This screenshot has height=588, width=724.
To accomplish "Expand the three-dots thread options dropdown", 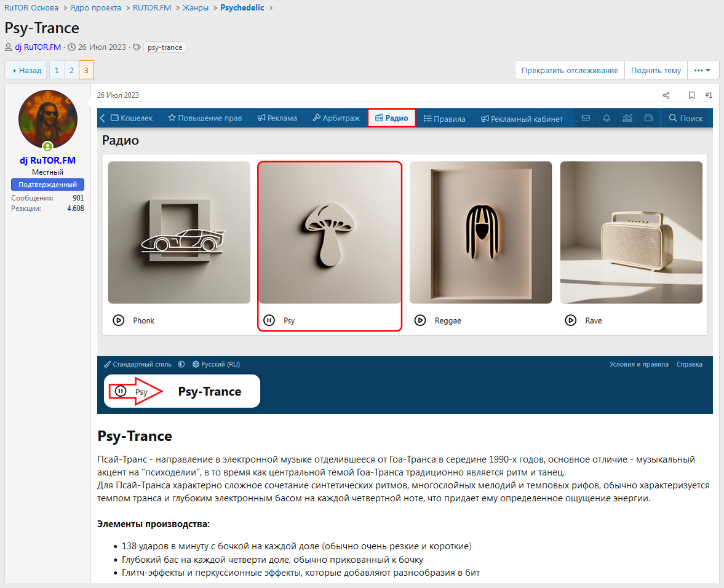I will [702, 70].
